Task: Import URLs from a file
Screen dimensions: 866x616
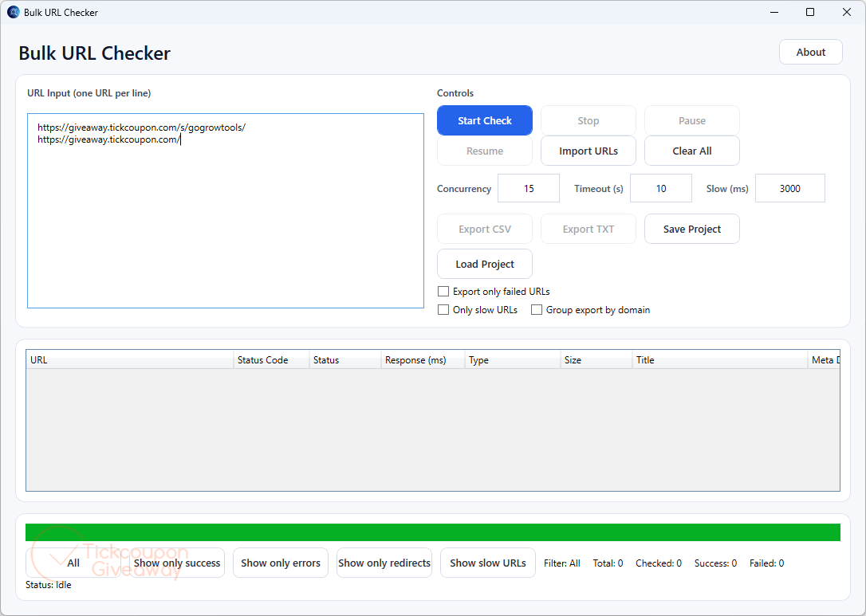Action: [x=588, y=151]
